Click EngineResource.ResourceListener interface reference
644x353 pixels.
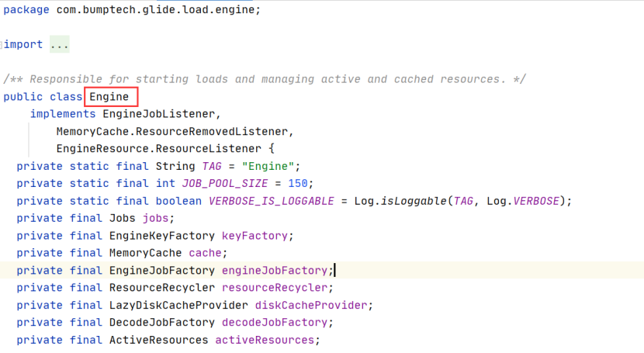158,149
